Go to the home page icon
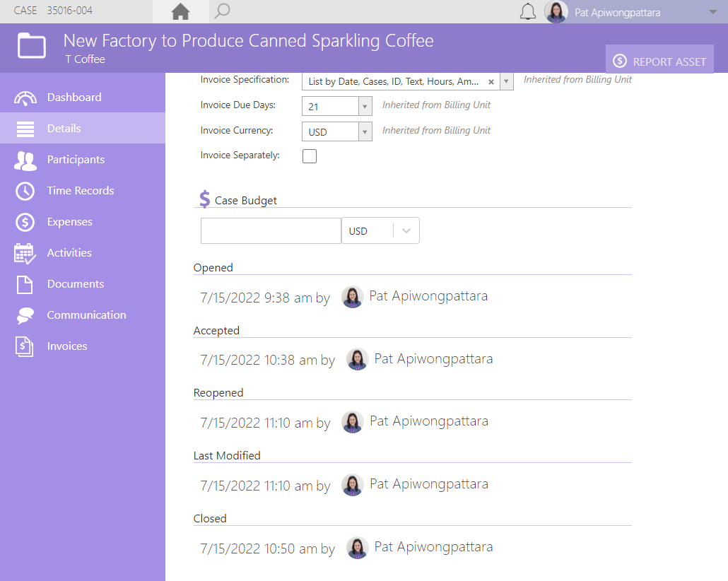The image size is (728, 581). click(181, 11)
